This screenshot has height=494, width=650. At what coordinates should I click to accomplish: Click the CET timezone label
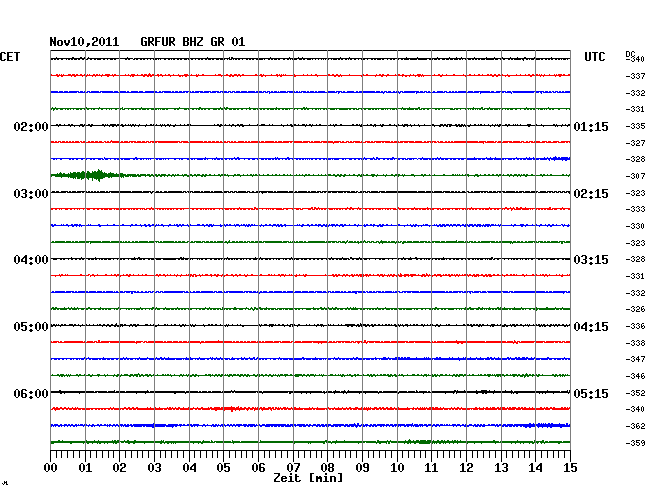coord(10,57)
